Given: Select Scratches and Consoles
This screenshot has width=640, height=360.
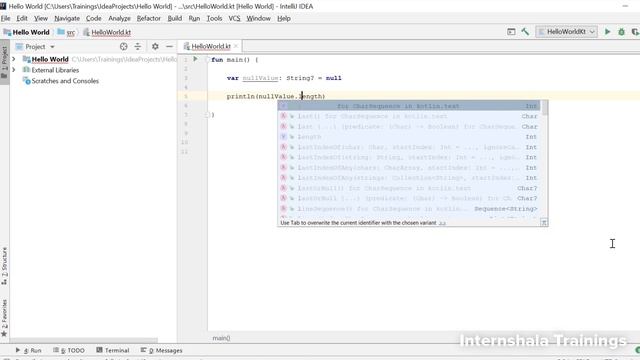Looking at the screenshot, I should click(65, 81).
